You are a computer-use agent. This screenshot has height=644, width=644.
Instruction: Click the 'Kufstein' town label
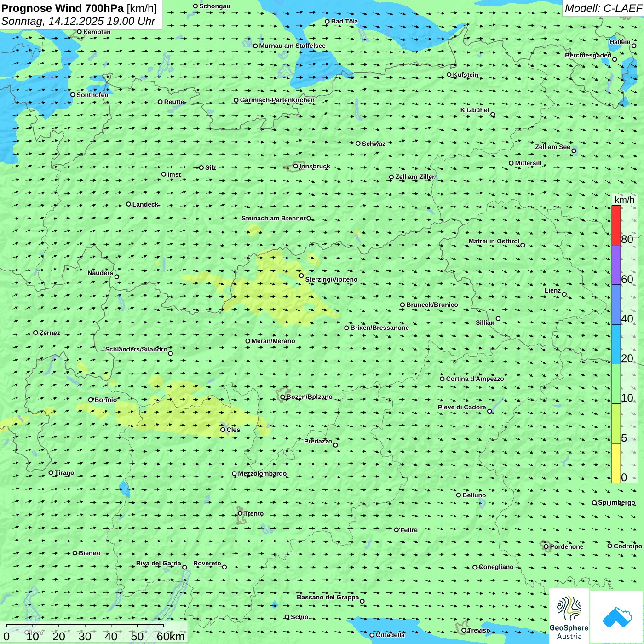(x=466, y=75)
